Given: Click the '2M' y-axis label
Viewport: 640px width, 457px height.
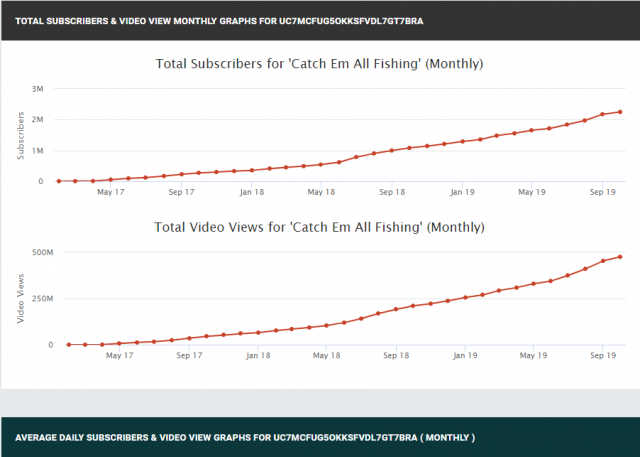Looking at the screenshot, I should [38, 120].
